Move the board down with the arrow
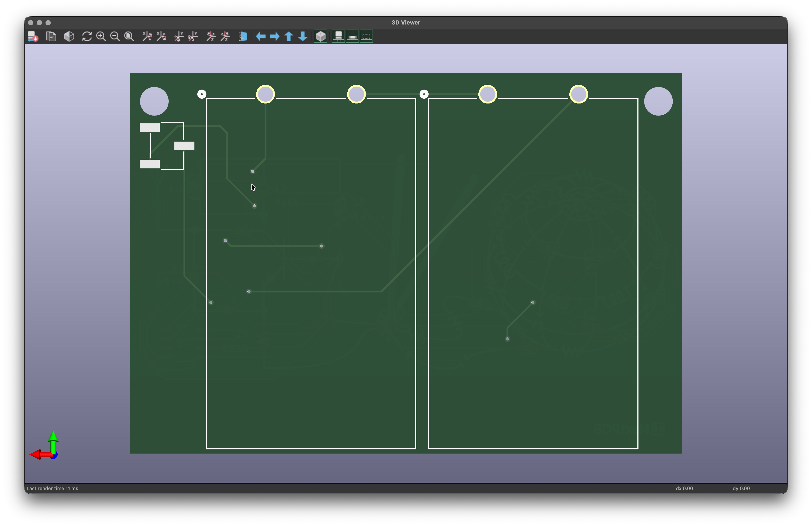Viewport: 812px width, 526px height. 303,37
